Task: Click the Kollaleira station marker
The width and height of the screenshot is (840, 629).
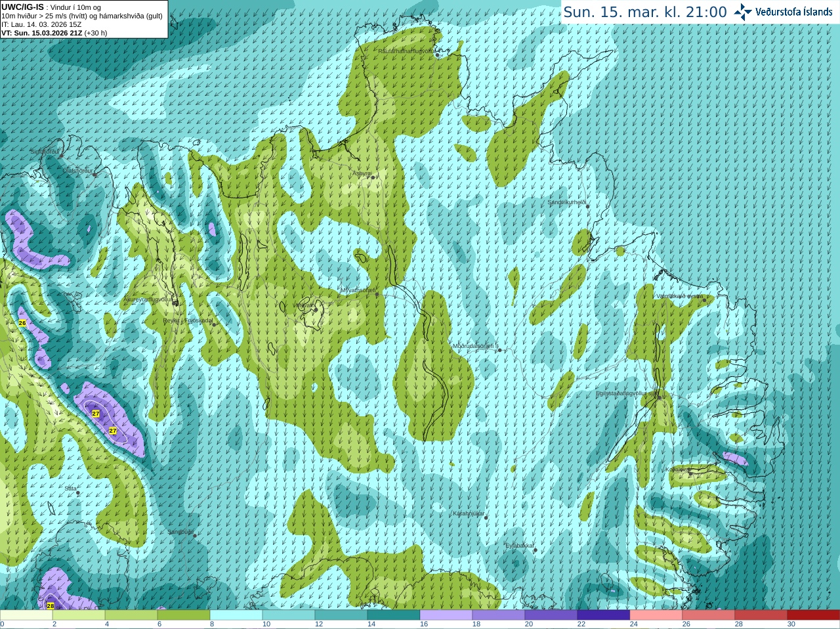Action: (x=690, y=473)
